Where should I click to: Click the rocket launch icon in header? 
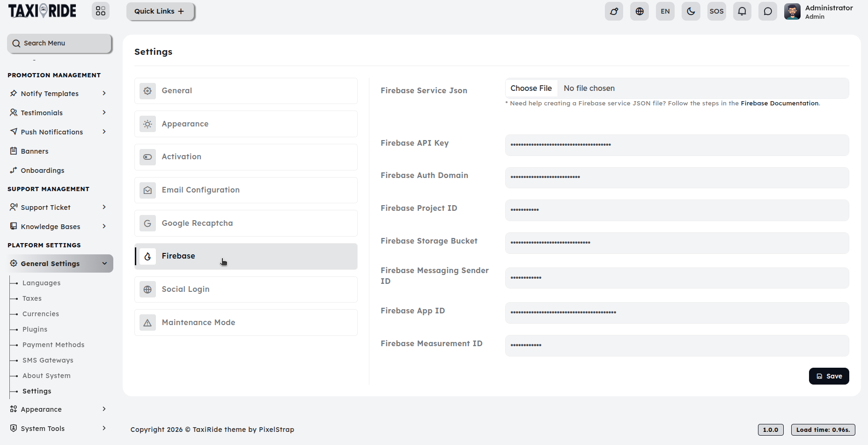(x=614, y=11)
